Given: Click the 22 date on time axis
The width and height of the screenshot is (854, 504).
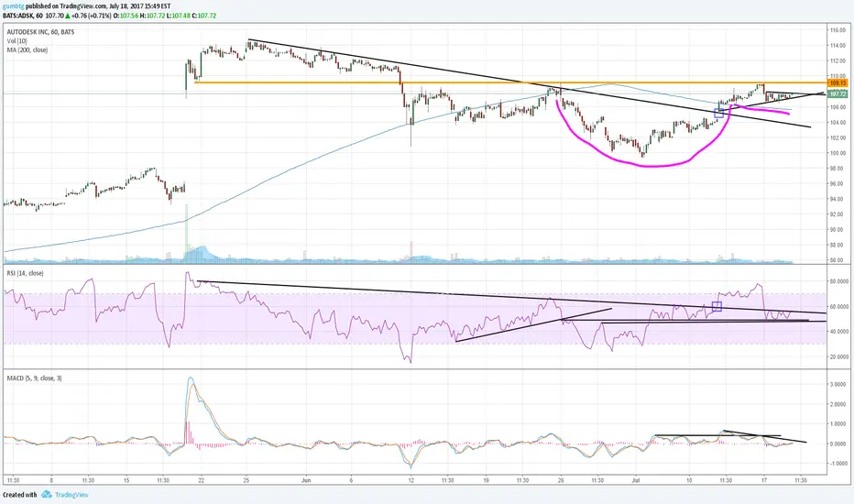Looking at the screenshot, I should coord(201,480).
